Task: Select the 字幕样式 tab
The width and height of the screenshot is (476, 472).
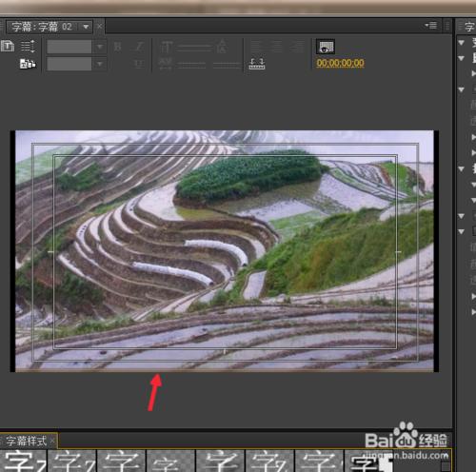Action: 26,441
